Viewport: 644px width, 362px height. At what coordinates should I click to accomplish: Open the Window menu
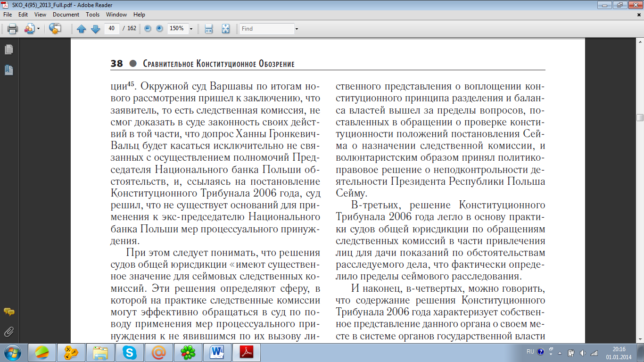click(116, 15)
